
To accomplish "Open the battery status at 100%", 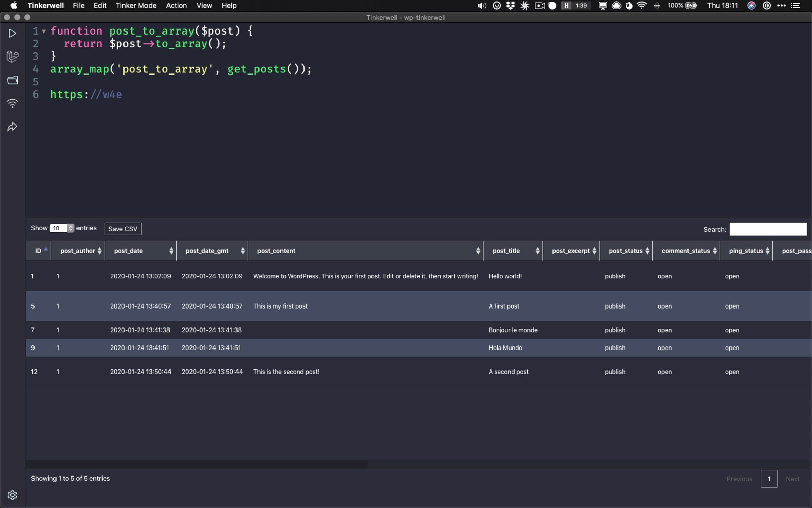I will tap(682, 5).
